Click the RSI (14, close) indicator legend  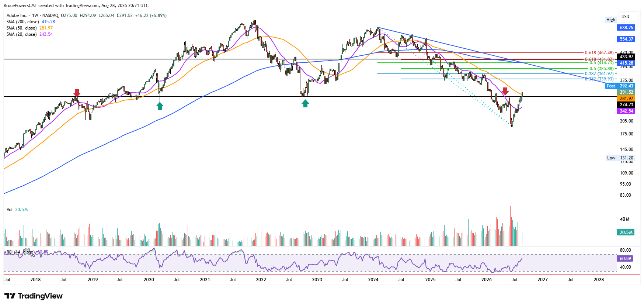click(x=27, y=252)
